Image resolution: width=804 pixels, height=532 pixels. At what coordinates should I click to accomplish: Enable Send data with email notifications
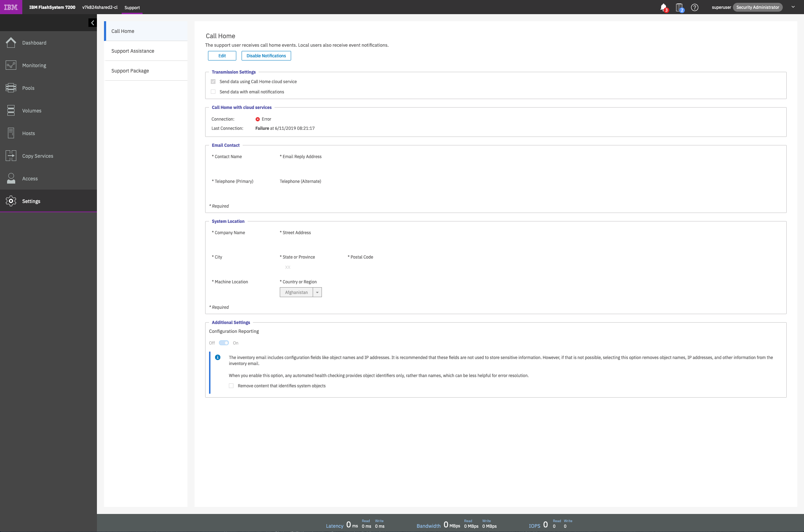[x=213, y=92]
